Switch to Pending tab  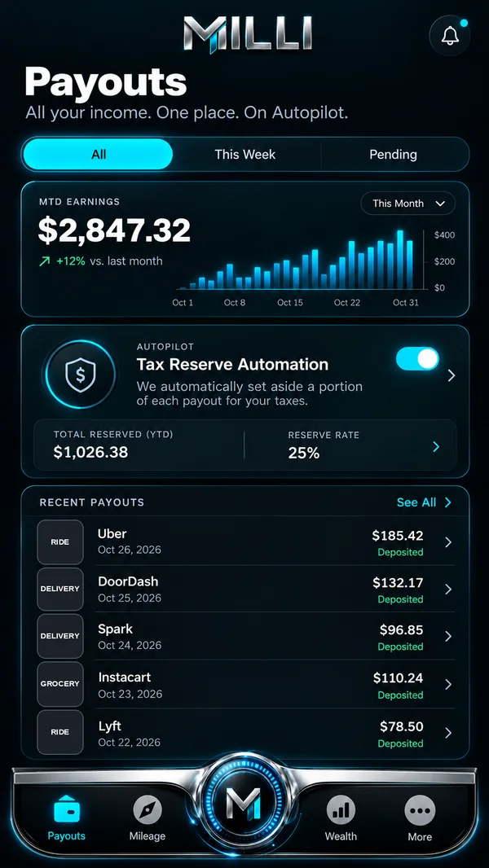393,155
